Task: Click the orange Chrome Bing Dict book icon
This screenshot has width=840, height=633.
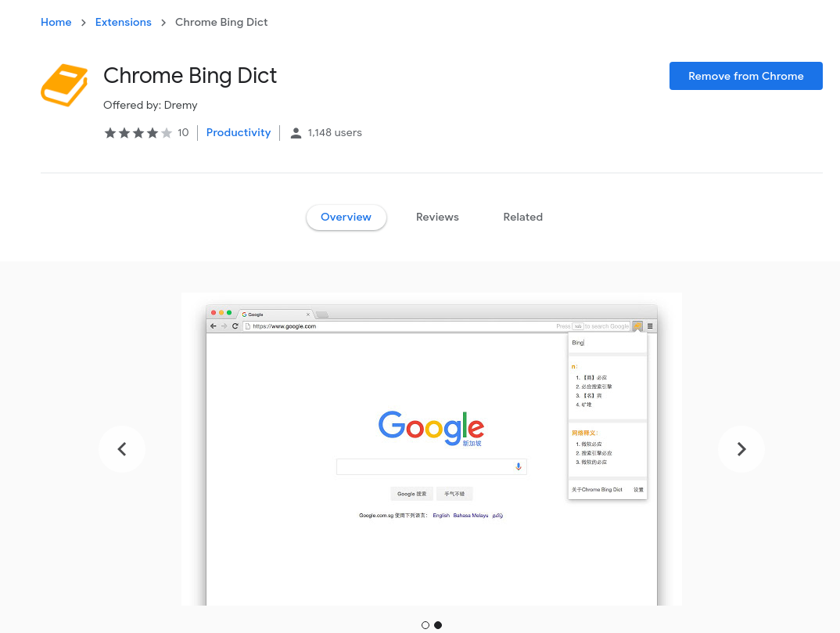Action: coord(64,85)
